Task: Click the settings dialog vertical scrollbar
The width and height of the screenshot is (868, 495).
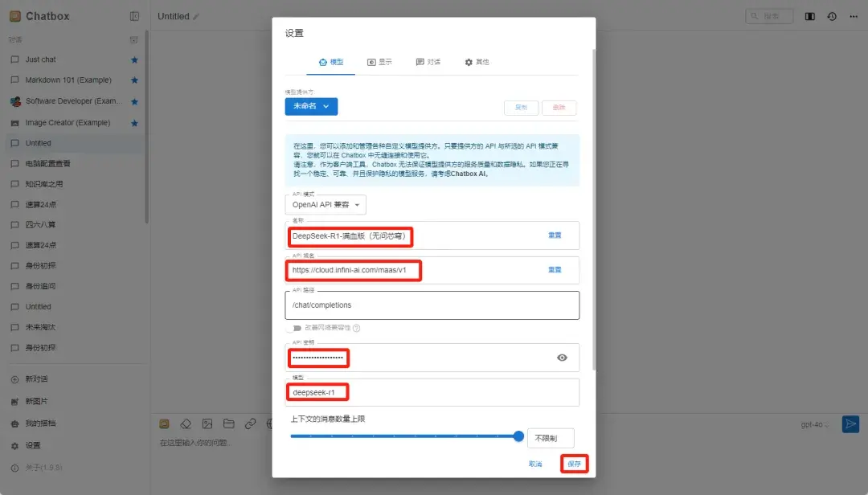Action: click(593, 209)
